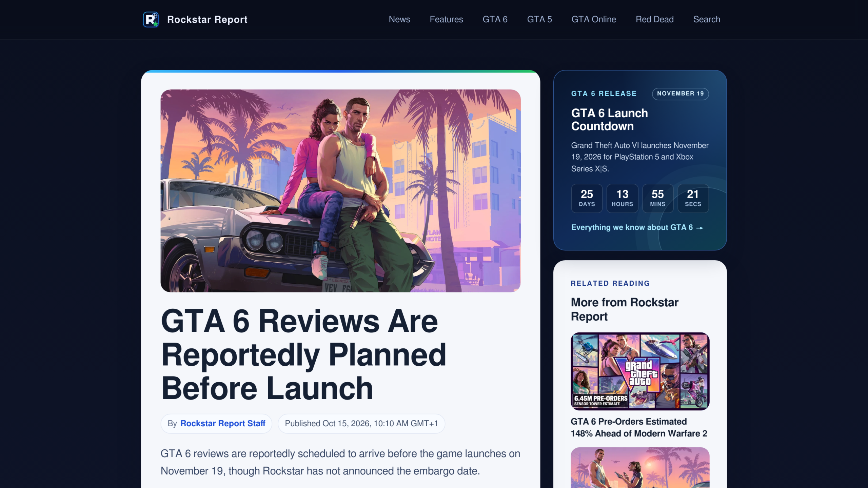
Task: Click the More from Rockstar Report heading
Action: click(x=625, y=309)
